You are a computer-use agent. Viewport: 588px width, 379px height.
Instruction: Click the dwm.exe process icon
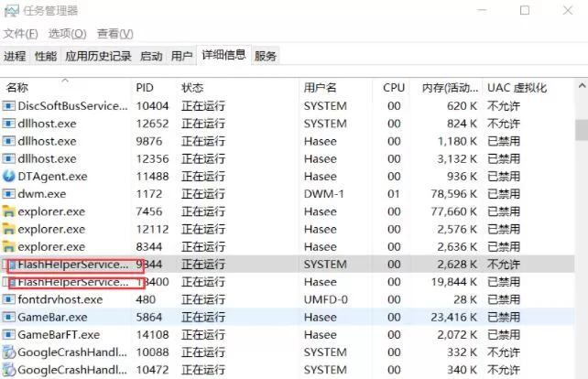pos(8,194)
